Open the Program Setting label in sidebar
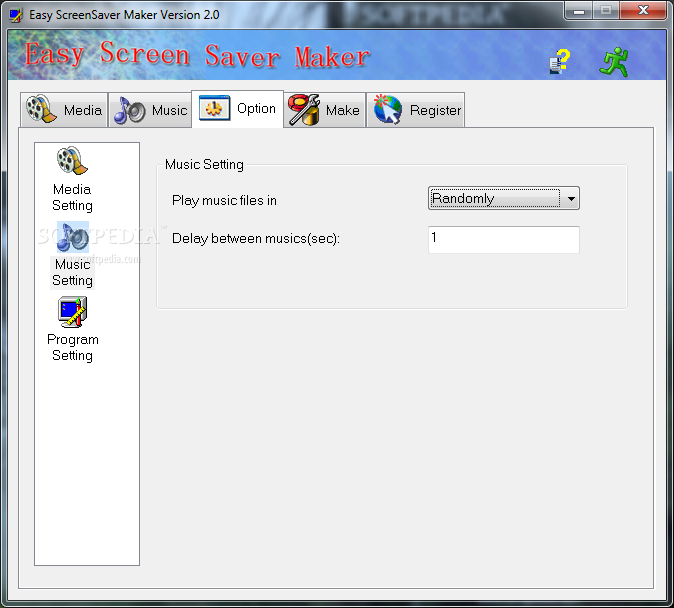This screenshot has height=608, width=674. 73,347
